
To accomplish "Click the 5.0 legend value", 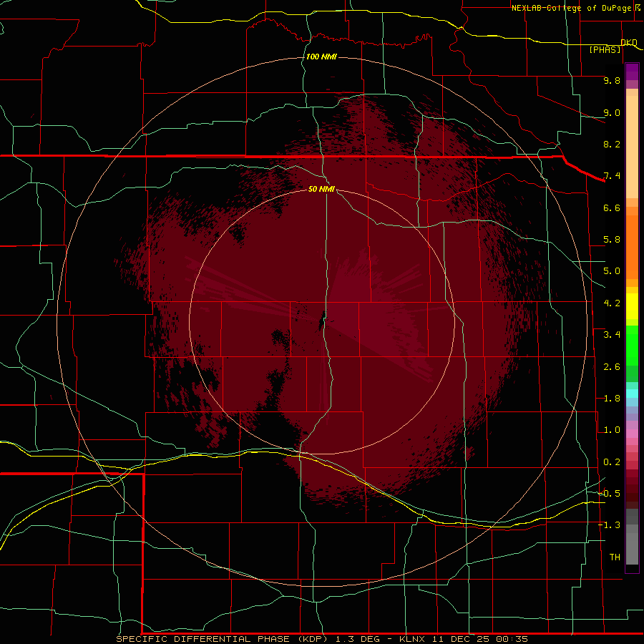I will 612,271.
